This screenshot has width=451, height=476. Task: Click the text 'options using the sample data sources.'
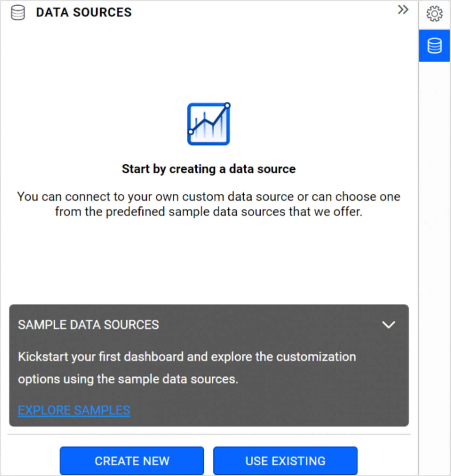tap(128, 379)
